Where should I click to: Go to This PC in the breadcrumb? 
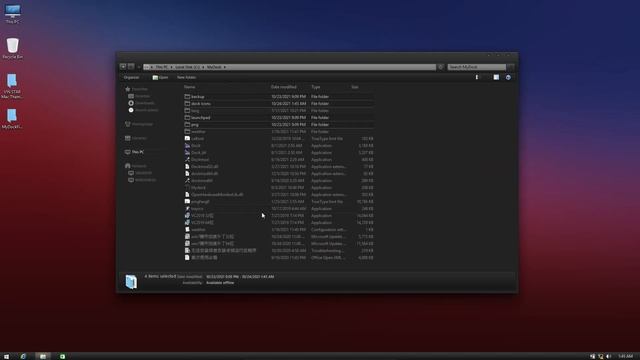tap(162, 67)
